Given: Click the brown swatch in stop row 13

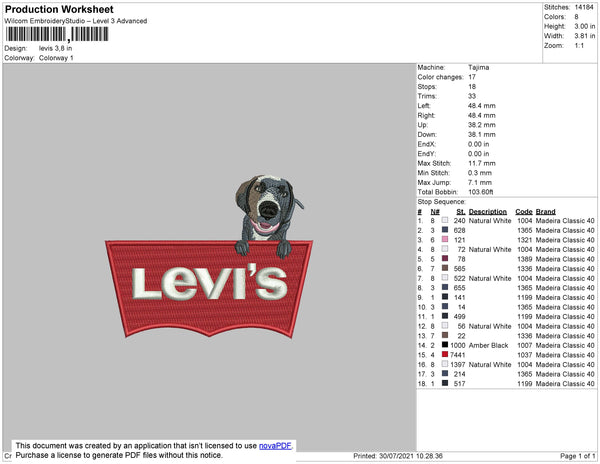Looking at the screenshot, I should [x=445, y=335].
